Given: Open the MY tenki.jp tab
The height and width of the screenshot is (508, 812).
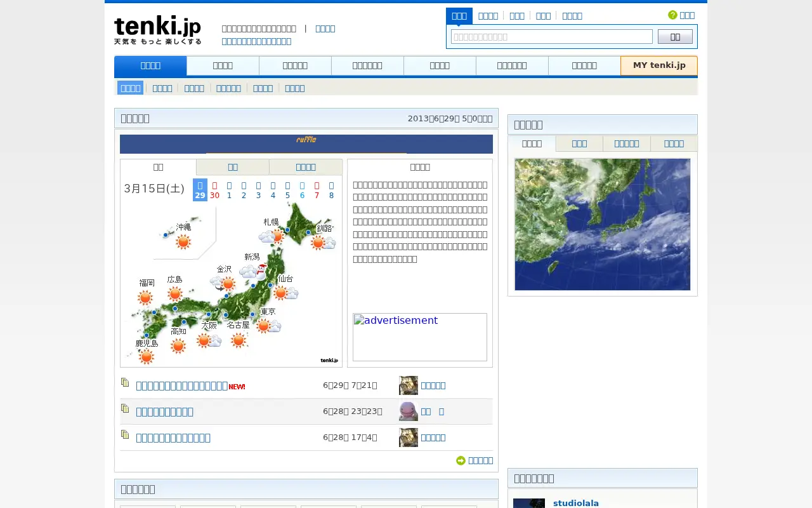Looking at the screenshot, I should pos(659,65).
